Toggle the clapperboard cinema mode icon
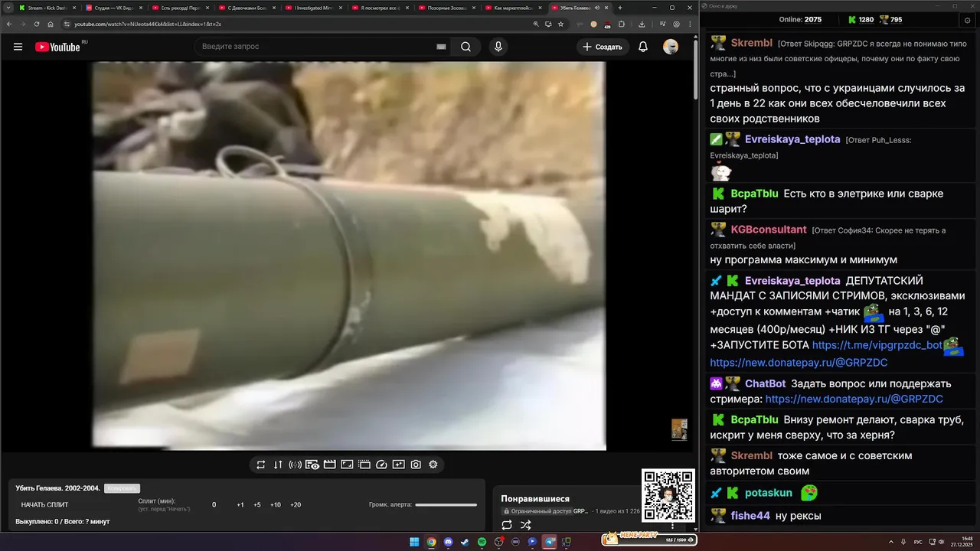980x551 pixels. [330, 465]
